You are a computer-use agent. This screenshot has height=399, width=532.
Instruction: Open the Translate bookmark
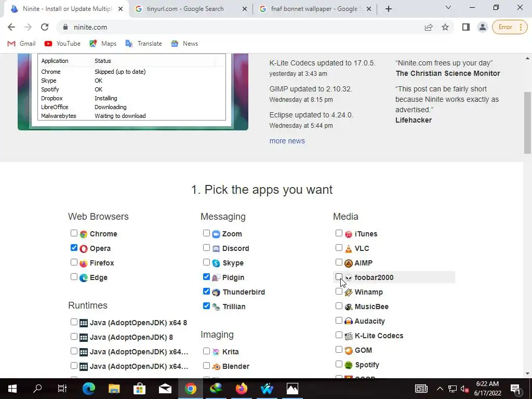pos(143,44)
